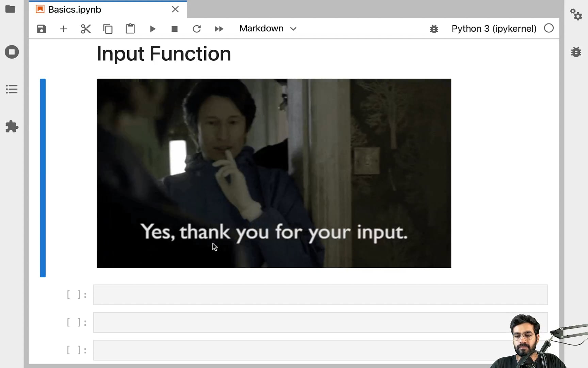Viewport: 588px width, 368px height.
Task: Focus the first empty code cell
Action: pyautogui.click(x=321, y=295)
